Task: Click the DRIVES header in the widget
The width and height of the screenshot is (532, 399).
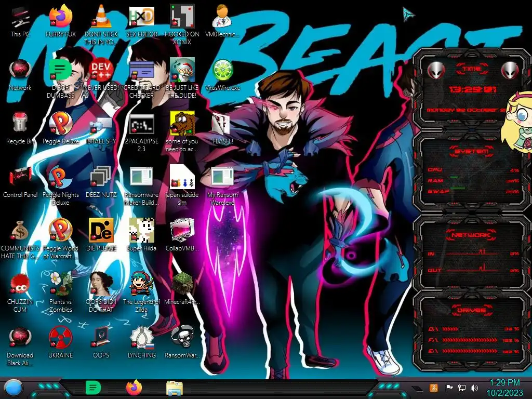Action: [x=471, y=310]
